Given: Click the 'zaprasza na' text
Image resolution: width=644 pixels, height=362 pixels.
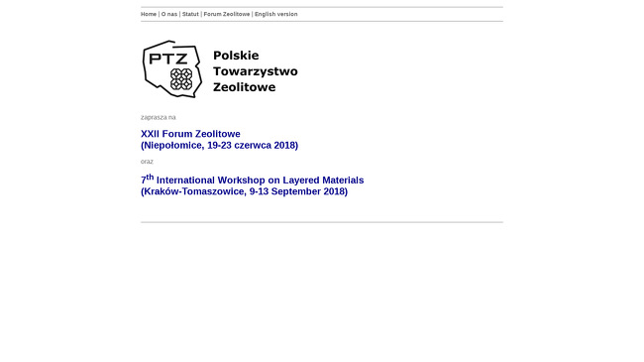Looking at the screenshot, I should pyautogui.click(x=159, y=117).
